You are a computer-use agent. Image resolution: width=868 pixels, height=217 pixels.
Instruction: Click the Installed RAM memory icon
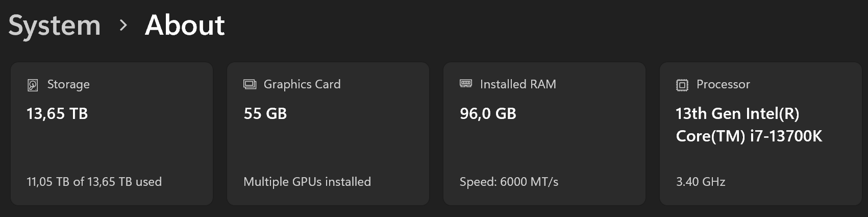click(x=466, y=84)
